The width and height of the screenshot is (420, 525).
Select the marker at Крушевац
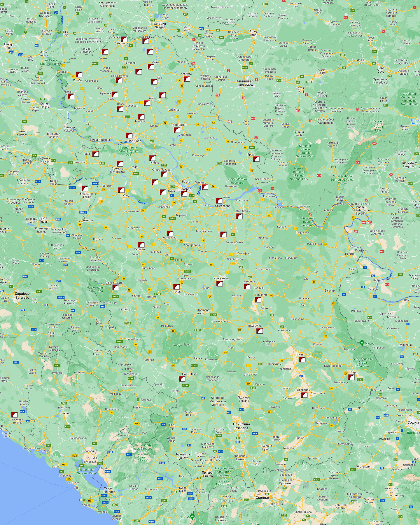pos(260,331)
